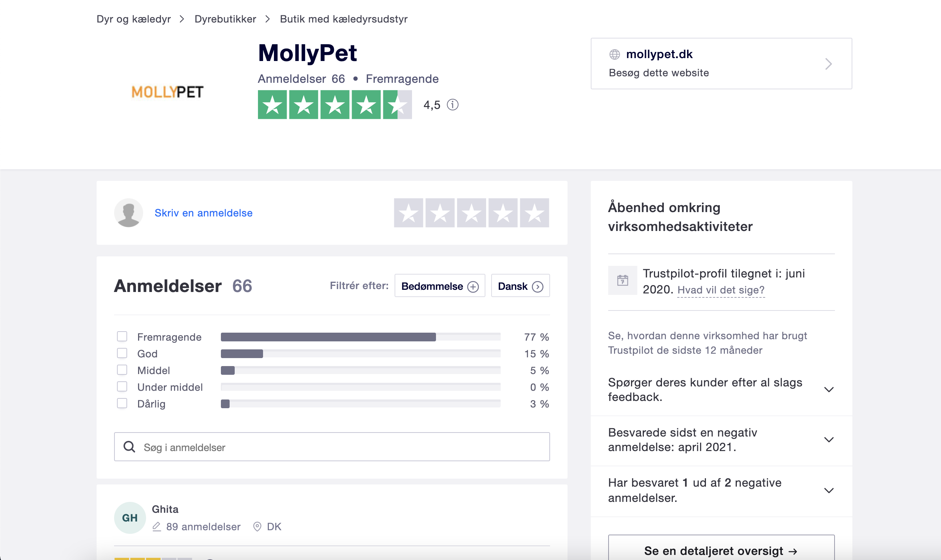This screenshot has height=560, width=941.
Task: Click the calendar icon beside Trustpilot-profil tilegnet
Action: coord(622,280)
